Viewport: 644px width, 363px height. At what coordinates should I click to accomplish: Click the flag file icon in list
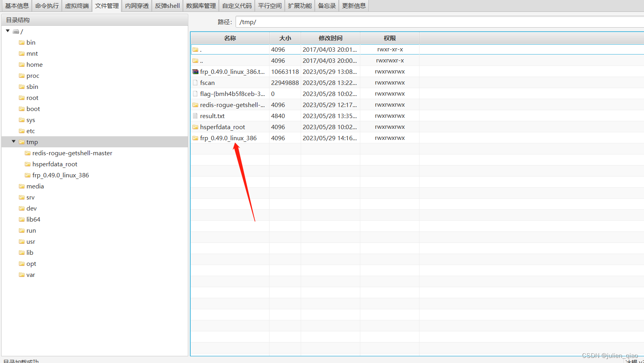[195, 94]
